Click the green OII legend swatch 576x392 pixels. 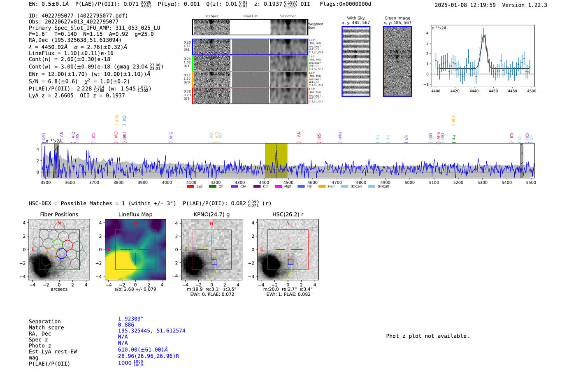212,186
